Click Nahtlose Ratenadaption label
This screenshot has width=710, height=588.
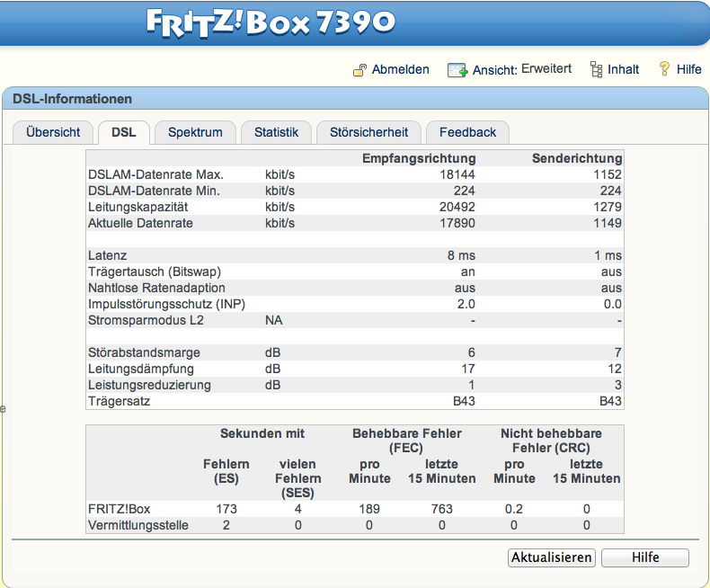tap(156, 288)
